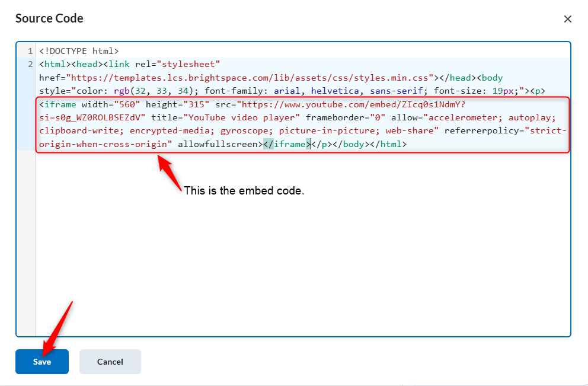Click the clipboard-write permission text
Screen dimensions: 588x386
tap(79, 130)
